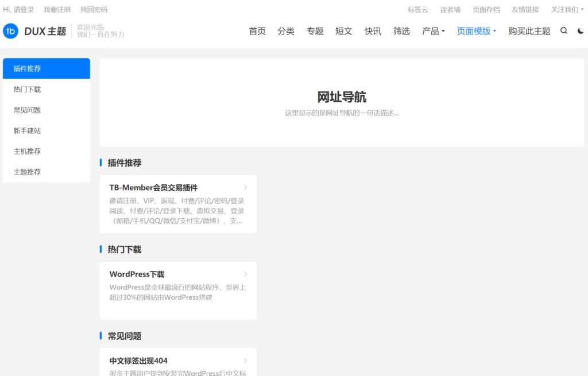
Task: Select 热门下载 in left sidebar
Action: pyautogui.click(x=28, y=90)
